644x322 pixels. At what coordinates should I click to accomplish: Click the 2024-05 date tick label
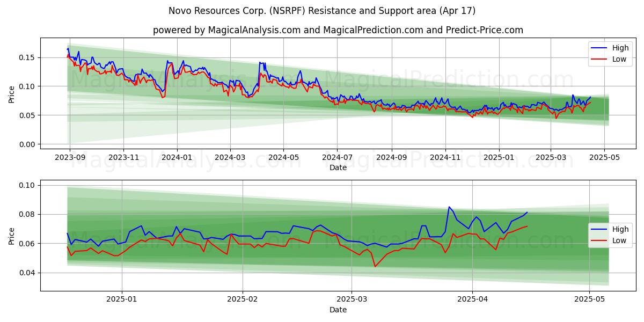[x=284, y=158]
